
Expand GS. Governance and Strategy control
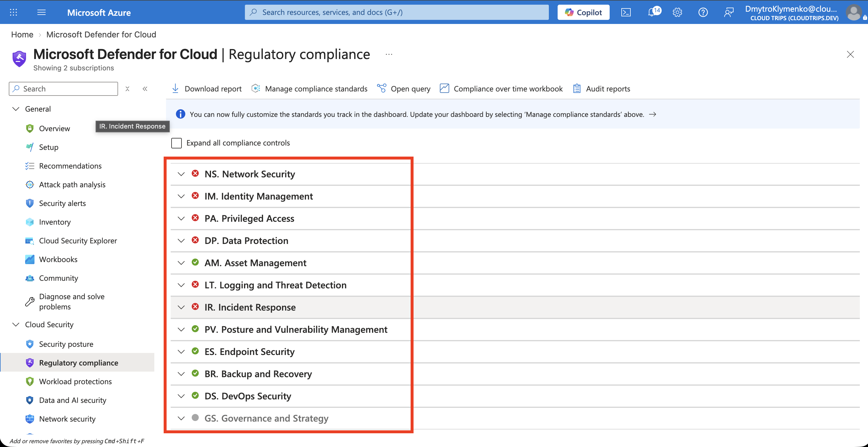[x=181, y=419]
